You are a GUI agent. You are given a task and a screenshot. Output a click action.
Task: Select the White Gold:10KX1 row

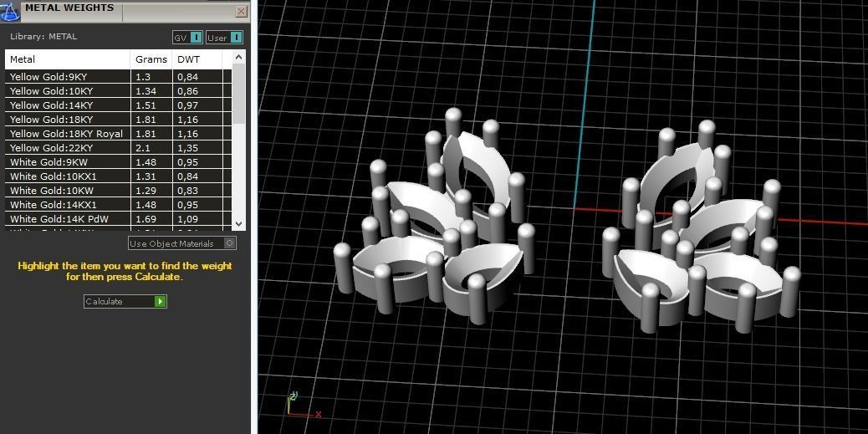[x=119, y=176]
